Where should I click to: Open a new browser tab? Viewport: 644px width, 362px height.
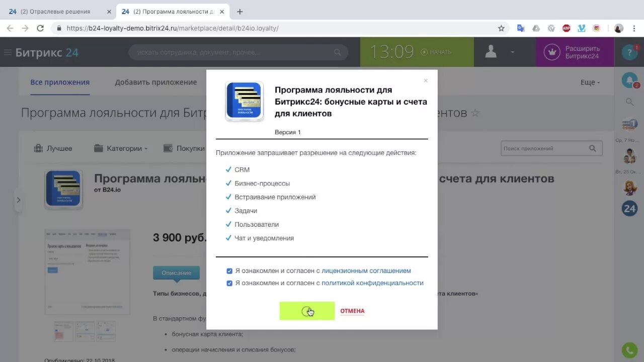[239, 12]
